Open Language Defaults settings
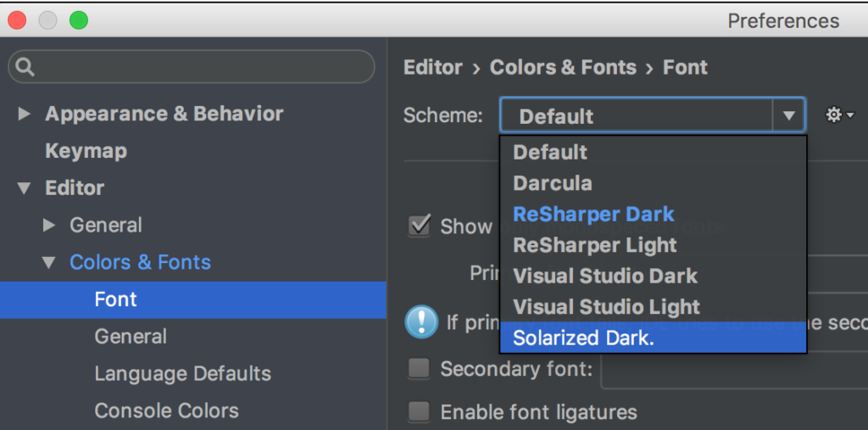This screenshot has width=868, height=430. [x=182, y=373]
